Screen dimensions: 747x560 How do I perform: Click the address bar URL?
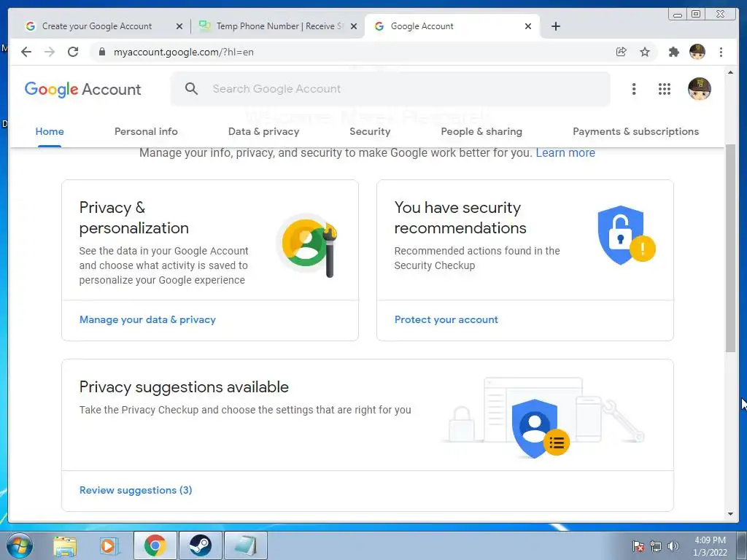(183, 52)
